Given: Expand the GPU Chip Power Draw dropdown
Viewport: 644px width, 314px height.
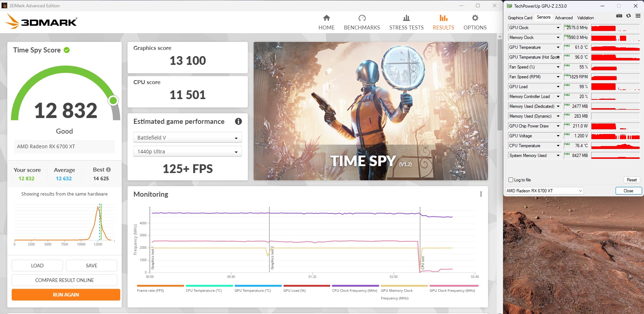Looking at the screenshot, I should coord(558,126).
